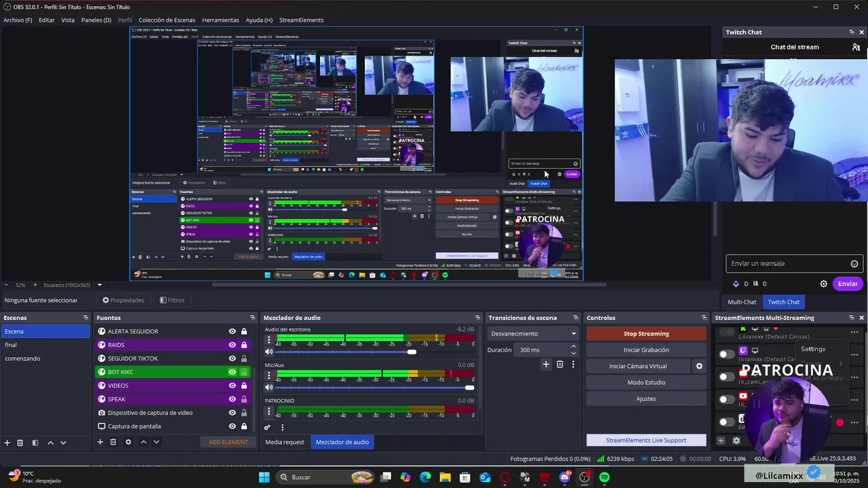Lock the SEGUIDOR TIKTOK source
This screenshot has width=868, height=488.
[x=244, y=359]
